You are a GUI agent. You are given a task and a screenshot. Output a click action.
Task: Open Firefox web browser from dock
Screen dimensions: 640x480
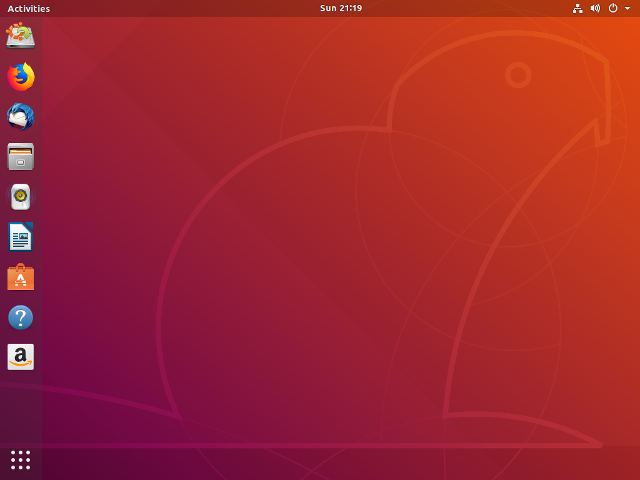click(x=21, y=77)
